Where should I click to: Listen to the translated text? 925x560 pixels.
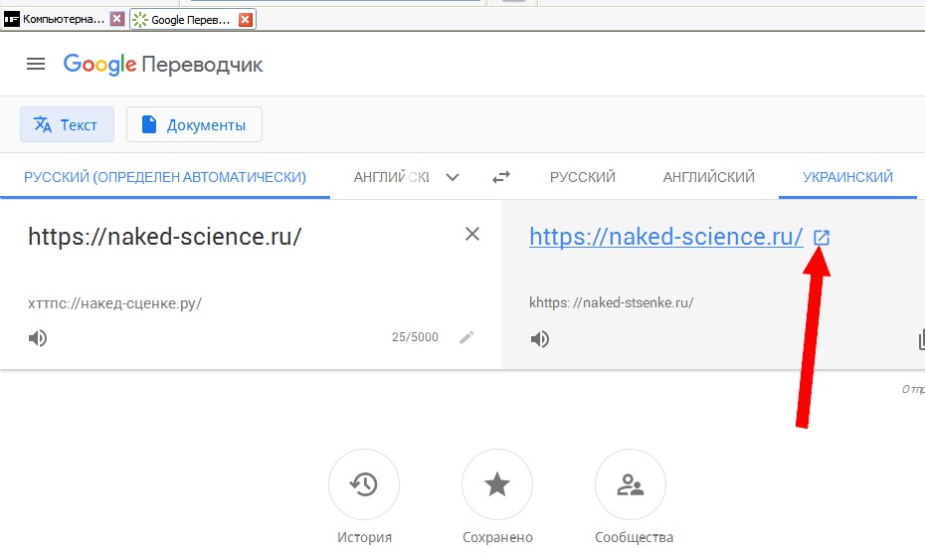540,339
